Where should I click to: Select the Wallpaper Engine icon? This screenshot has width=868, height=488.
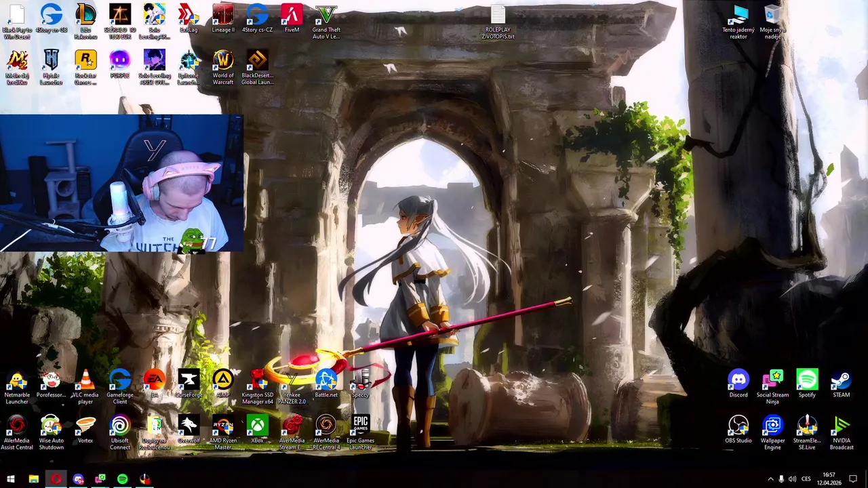point(773,434)
